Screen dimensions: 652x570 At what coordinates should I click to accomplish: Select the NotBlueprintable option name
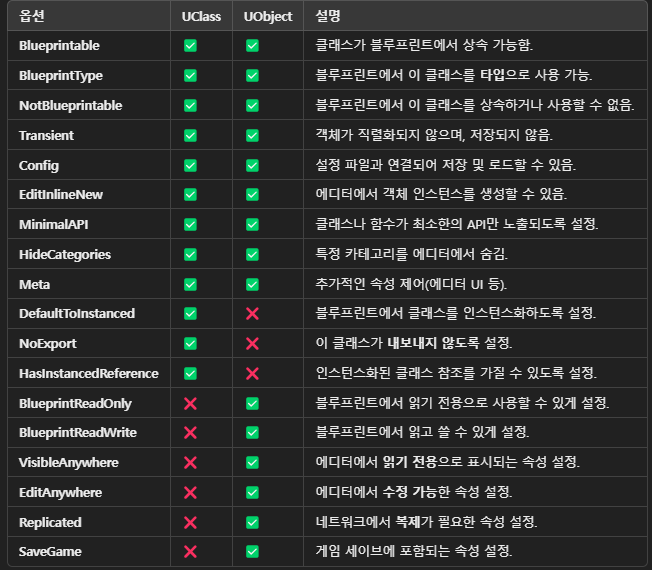[71, 106]
